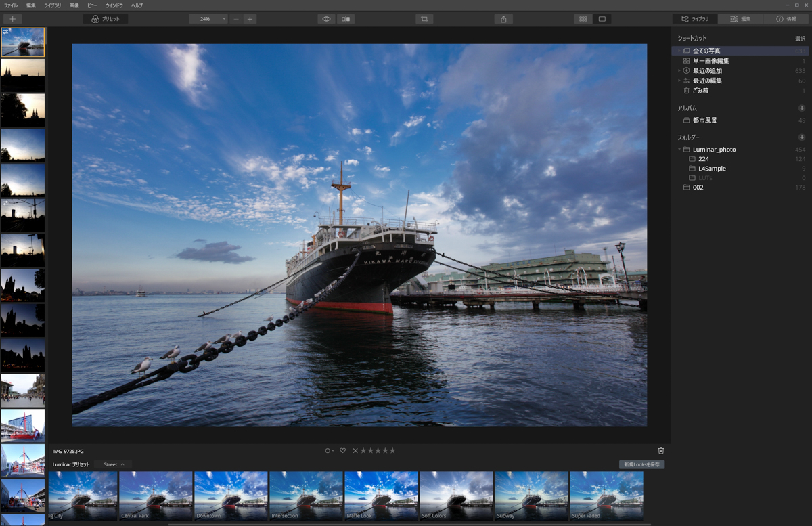The width and height of the screenshot is (812, 526).
Task: Open the ライブラリ tab
Action: (695, 19)
